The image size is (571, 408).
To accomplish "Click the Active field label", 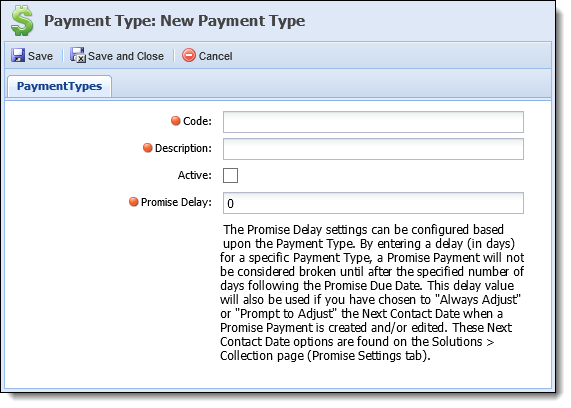I will click(194, 175).
